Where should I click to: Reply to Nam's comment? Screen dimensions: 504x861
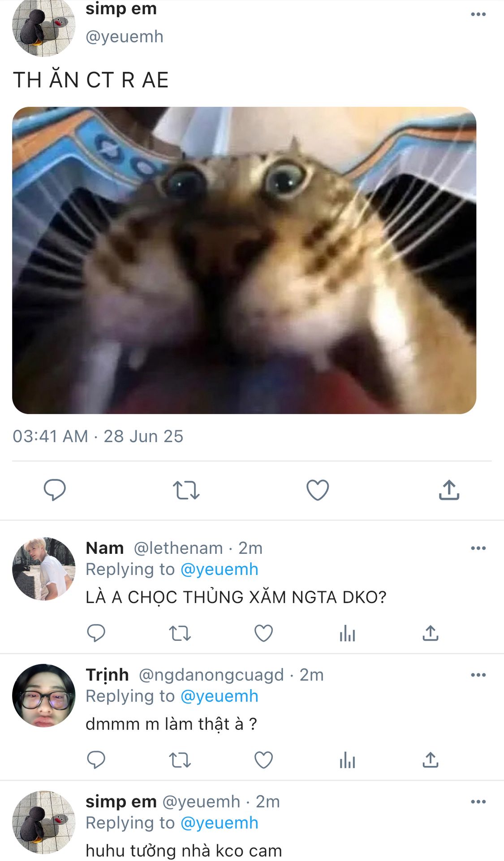click(x=96, y=633)
